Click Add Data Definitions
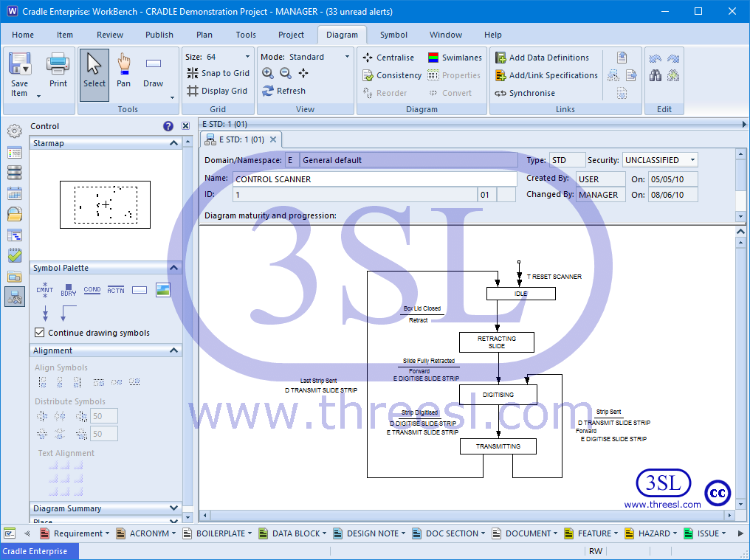This screenshot has width=750, height=560. pyautogui.click(x=542, y=58)
